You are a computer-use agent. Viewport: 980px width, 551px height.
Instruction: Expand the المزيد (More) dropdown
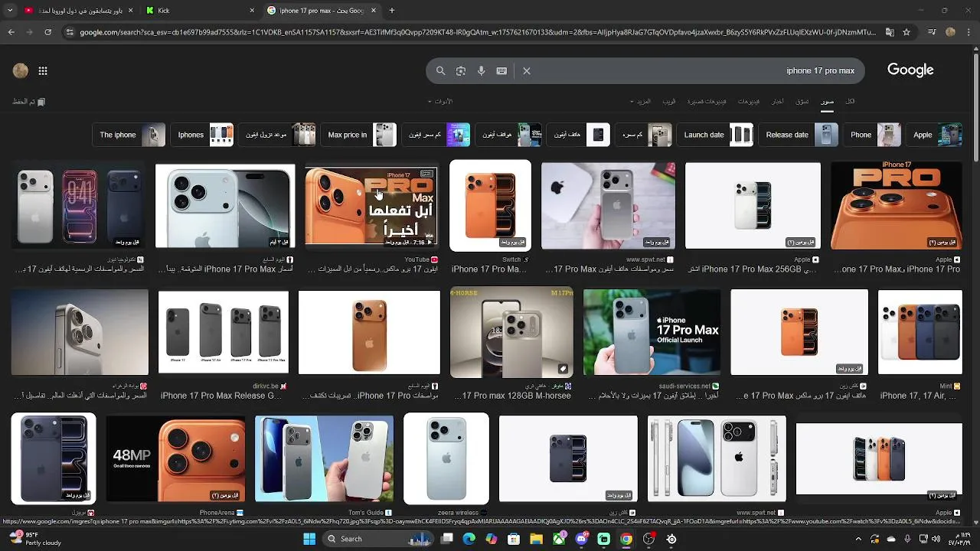[x=640, y=101]
